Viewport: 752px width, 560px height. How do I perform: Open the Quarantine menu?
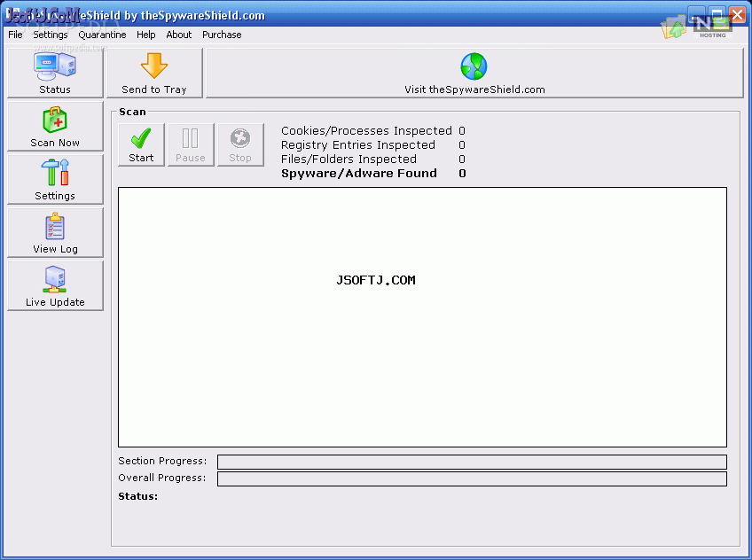click(102, 35)
